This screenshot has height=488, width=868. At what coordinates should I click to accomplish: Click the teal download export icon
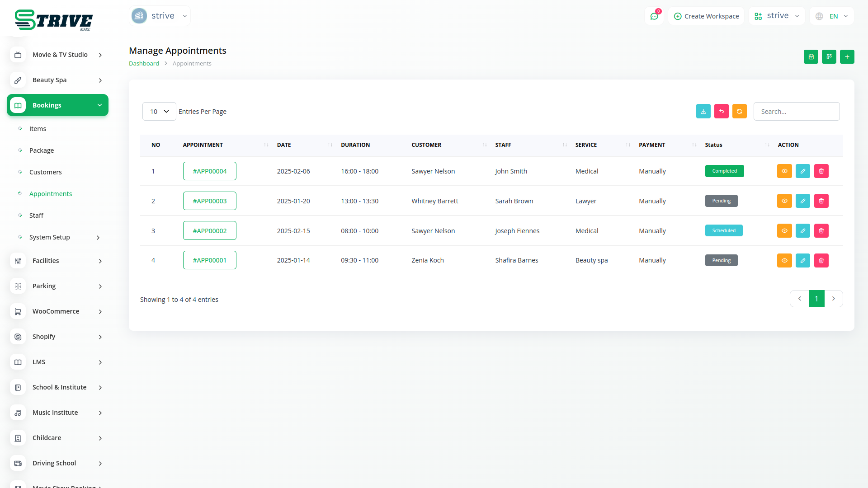pyautogui.click(x=703, y=112)
